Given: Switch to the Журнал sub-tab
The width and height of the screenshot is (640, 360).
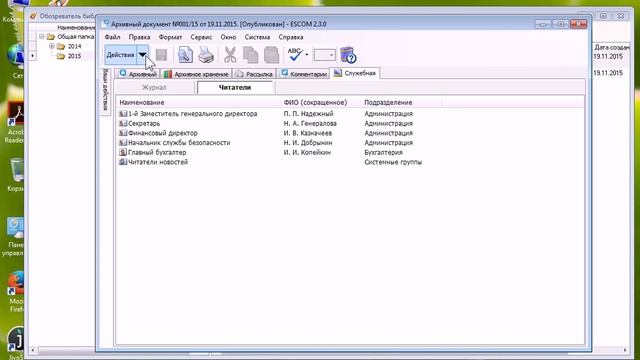Looking at the screenshot, I should 154,87.
